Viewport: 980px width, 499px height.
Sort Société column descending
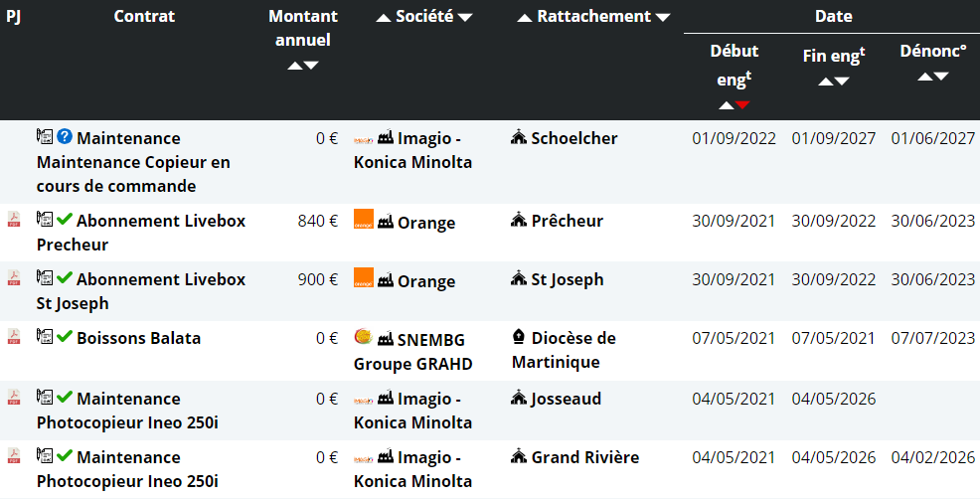(465, 18)
